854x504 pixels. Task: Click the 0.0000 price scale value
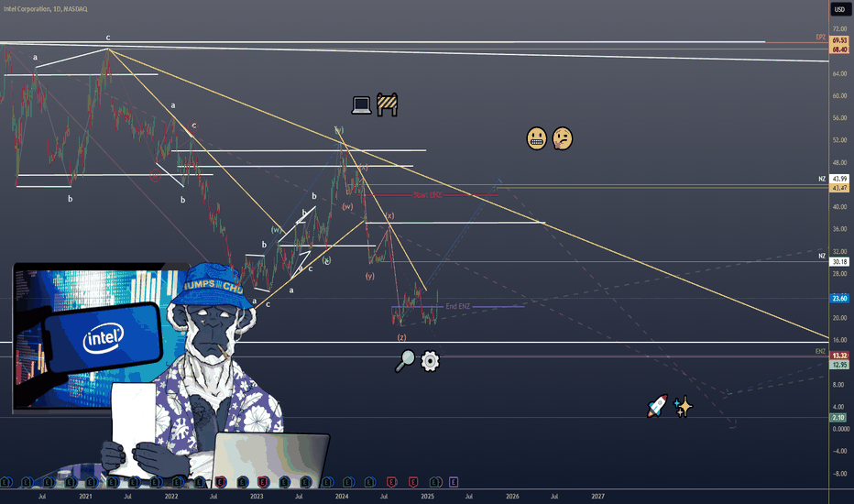point(840,429)
